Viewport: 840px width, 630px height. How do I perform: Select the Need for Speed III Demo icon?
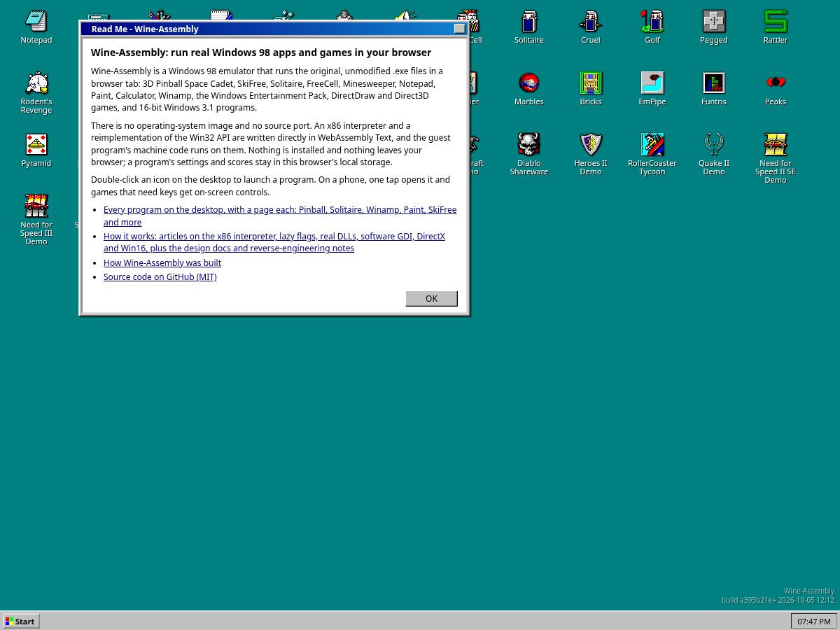pos(36,220)
